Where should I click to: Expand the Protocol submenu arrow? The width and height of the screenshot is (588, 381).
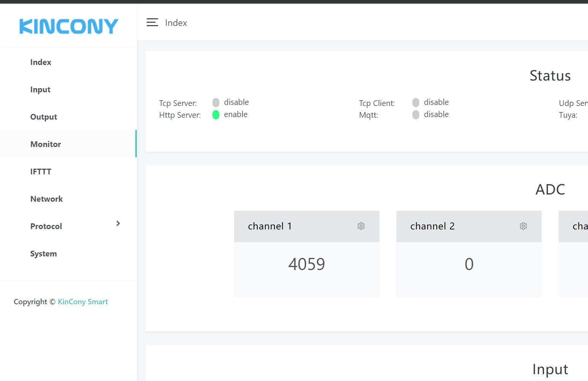pyautogui.click(x=118, y=223)
